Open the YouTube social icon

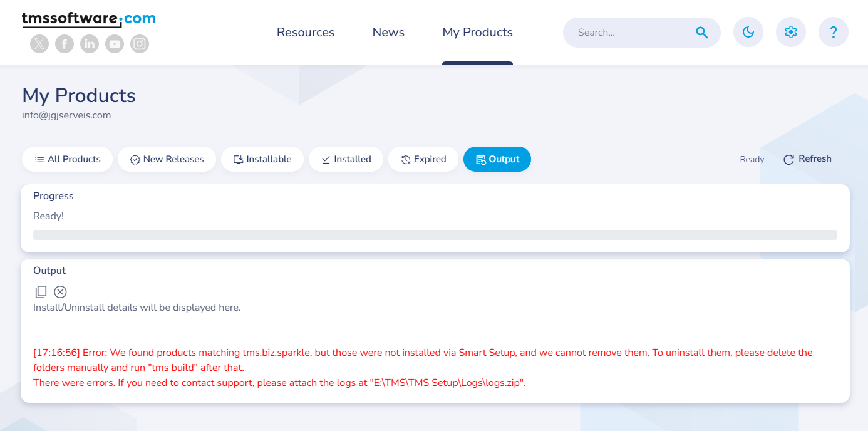point(115,44)
